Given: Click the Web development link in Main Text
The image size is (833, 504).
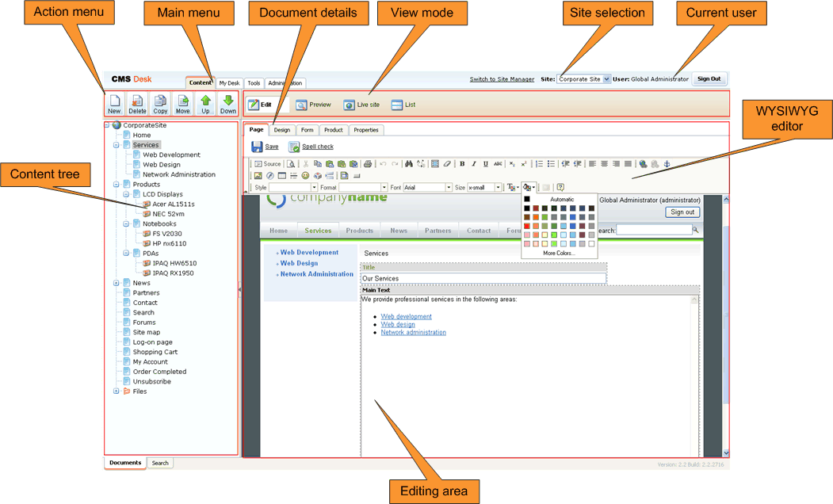Looking at the screenshot, I should (406, 316).
